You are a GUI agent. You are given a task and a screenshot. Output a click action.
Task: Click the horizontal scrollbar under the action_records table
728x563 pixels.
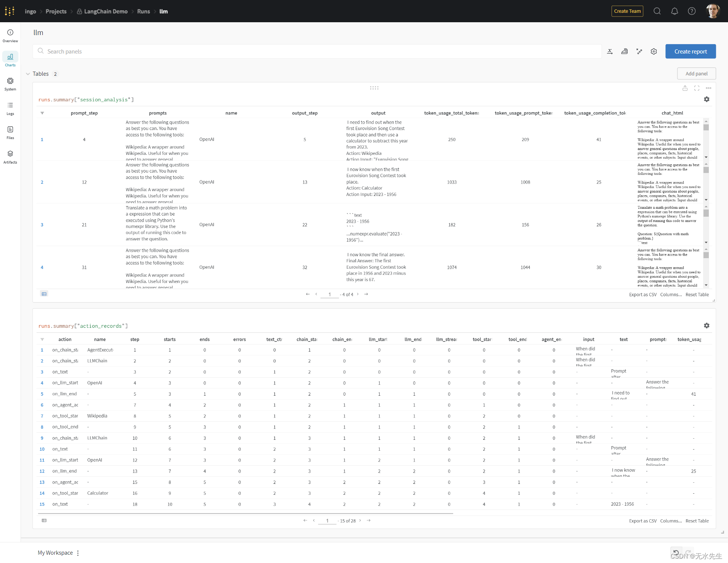tap(245, 513)
